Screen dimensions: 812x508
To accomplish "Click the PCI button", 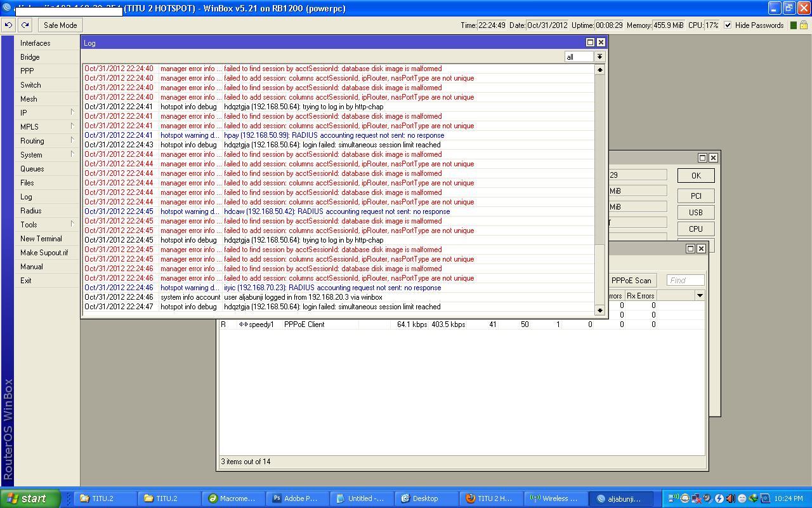I will [x=696, y=196].
